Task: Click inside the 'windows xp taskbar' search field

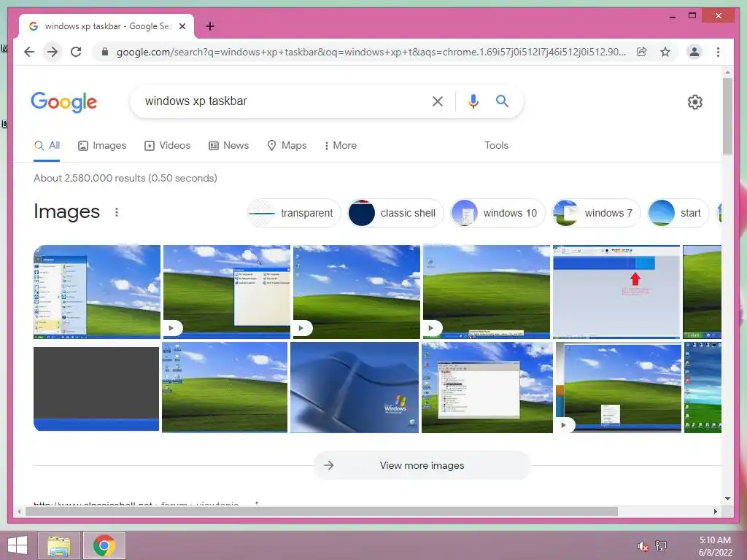Action: [x=281, y=101]
